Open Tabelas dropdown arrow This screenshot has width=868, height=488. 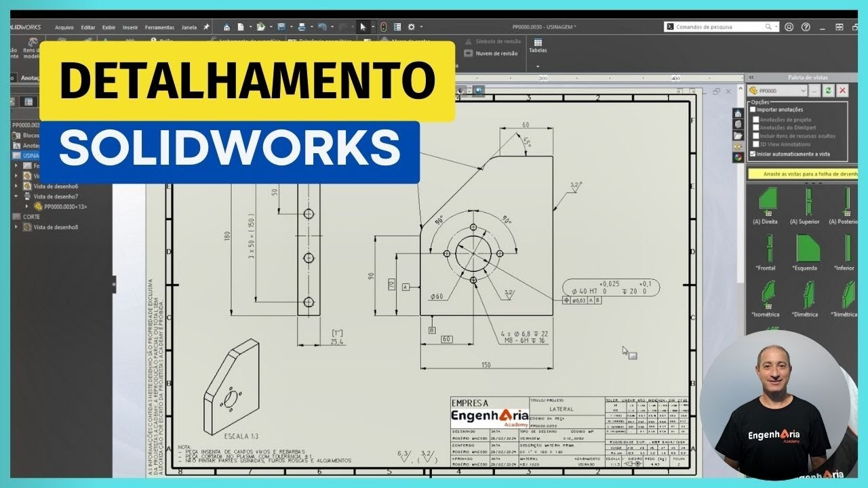[x=538, y=66]
